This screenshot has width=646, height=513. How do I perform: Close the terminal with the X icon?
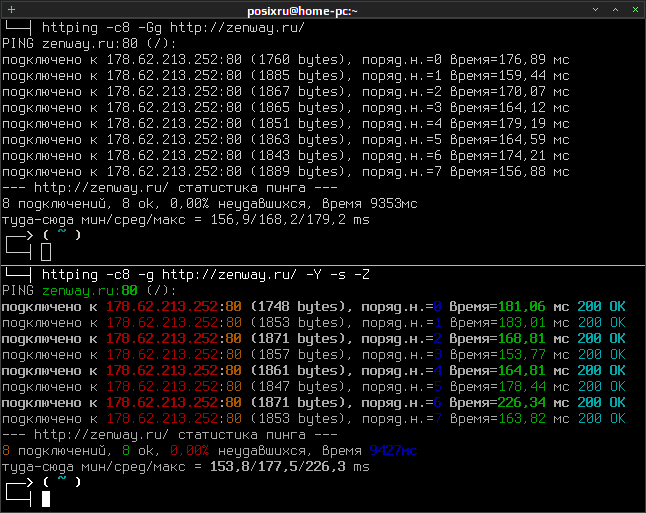click(635, 9)
